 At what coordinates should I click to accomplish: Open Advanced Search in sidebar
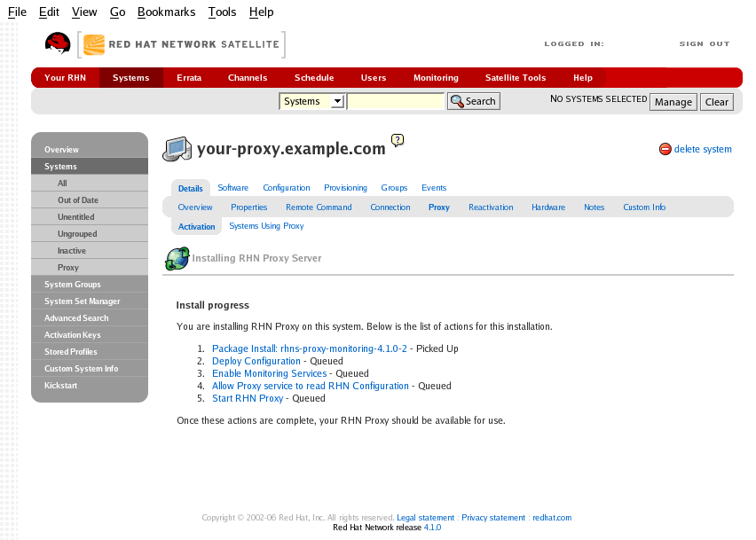click(90, 318)
